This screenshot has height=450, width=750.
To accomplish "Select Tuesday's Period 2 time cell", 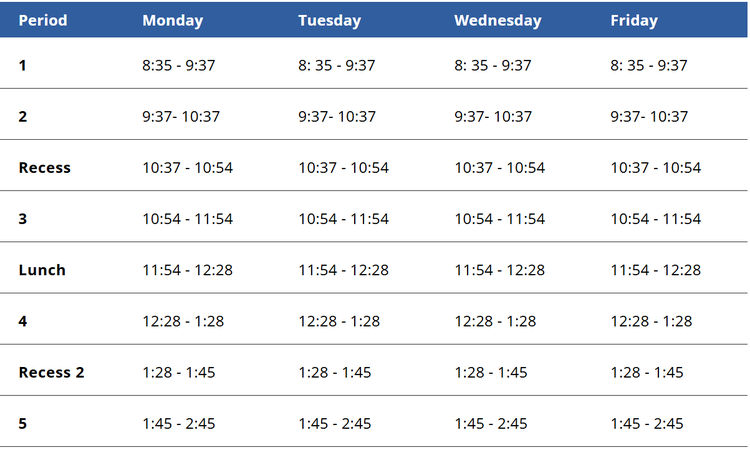I will (337, 116).
